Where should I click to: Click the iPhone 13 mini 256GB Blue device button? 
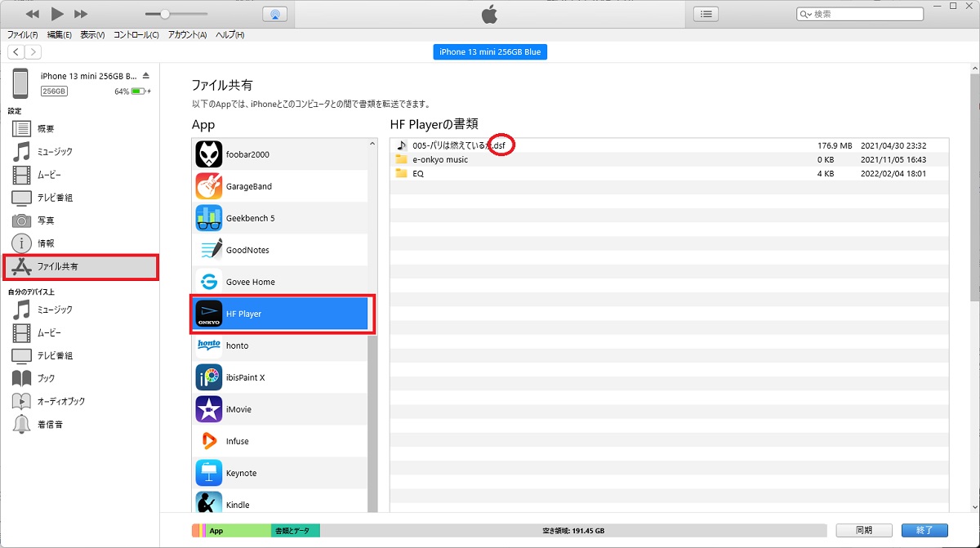click(x=490, y=52)
